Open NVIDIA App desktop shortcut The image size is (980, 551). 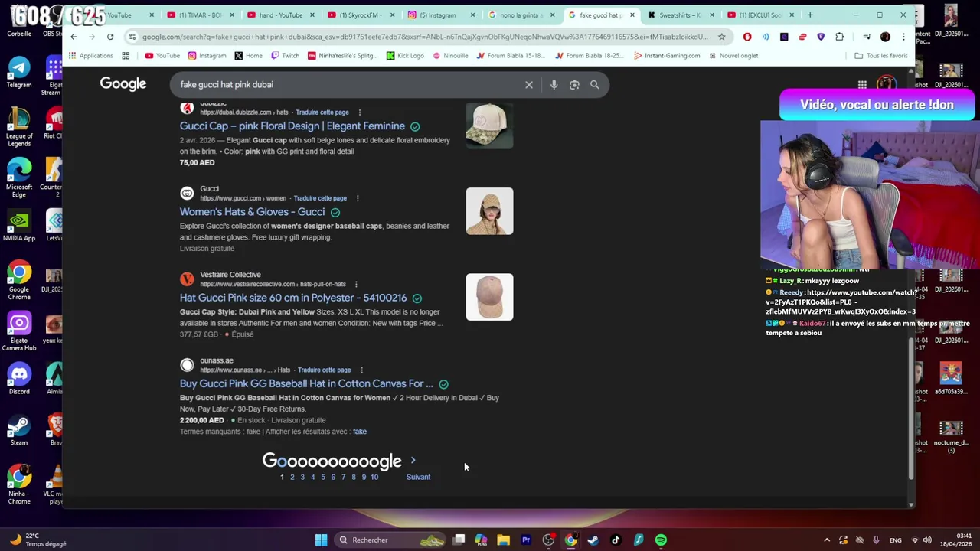[19, 227]
